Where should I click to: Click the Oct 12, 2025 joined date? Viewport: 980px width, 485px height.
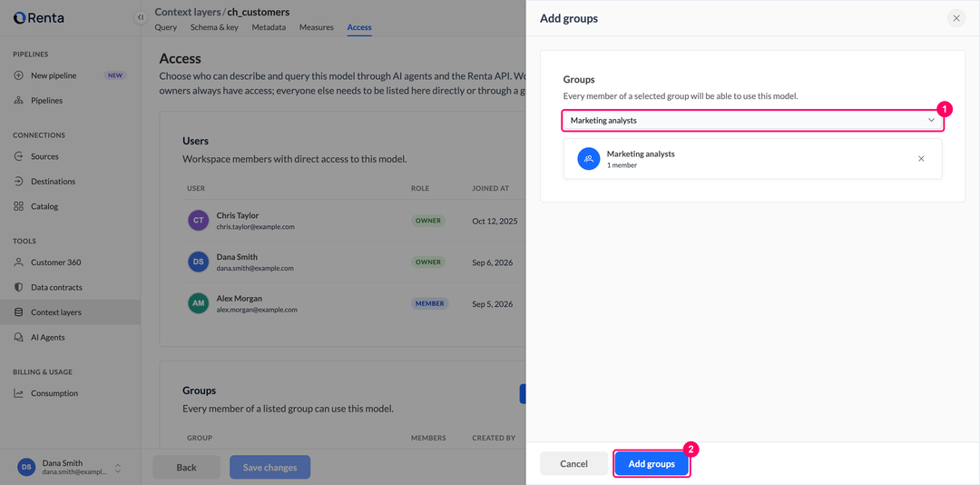[x=495, y=221]
